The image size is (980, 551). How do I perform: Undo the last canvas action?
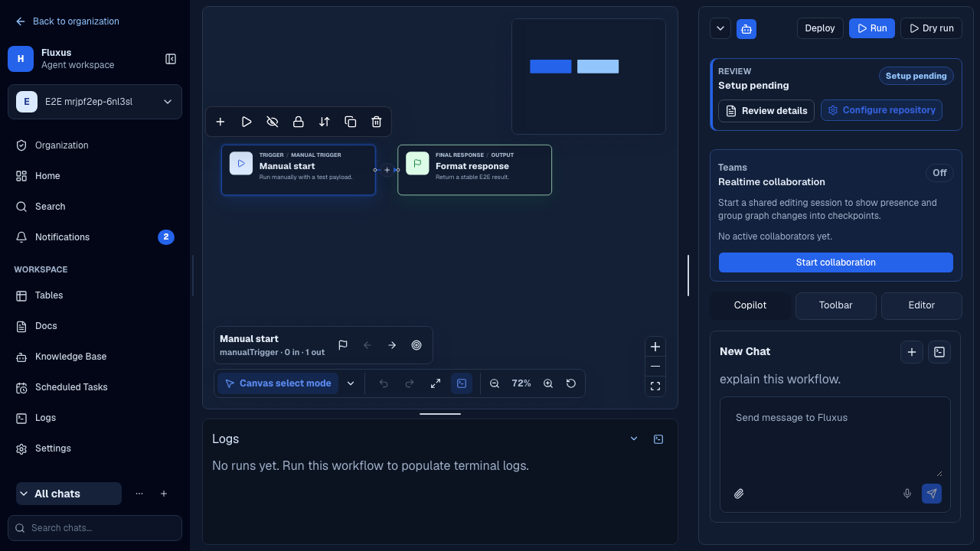pos(384,383)
